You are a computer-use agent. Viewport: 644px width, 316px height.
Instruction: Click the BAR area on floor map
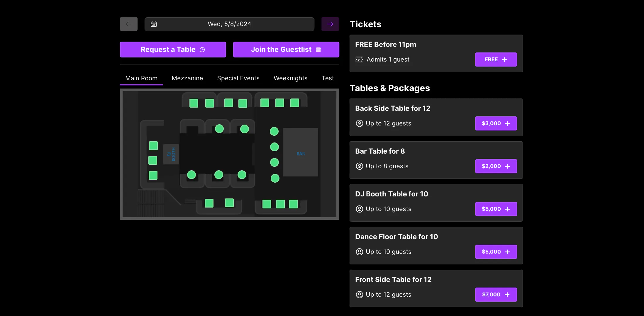tap(301, 152)
